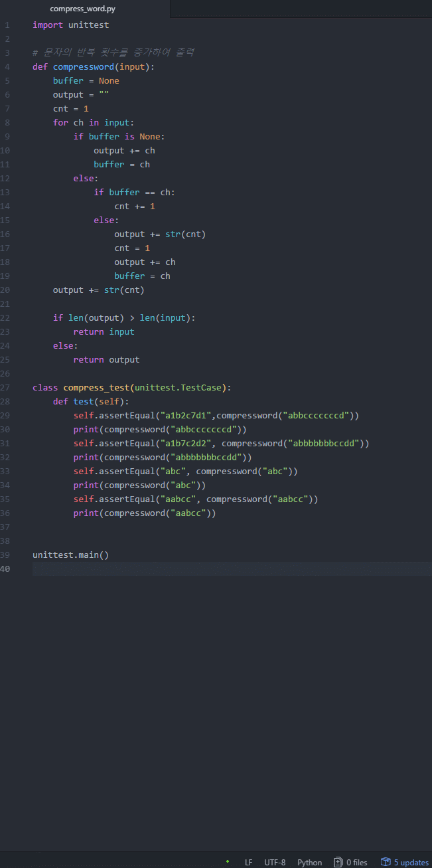Viewport: 432px width, 868px height.
Task: Click 'if buffer == ch:' condition
Action: [x=135, y=193]
